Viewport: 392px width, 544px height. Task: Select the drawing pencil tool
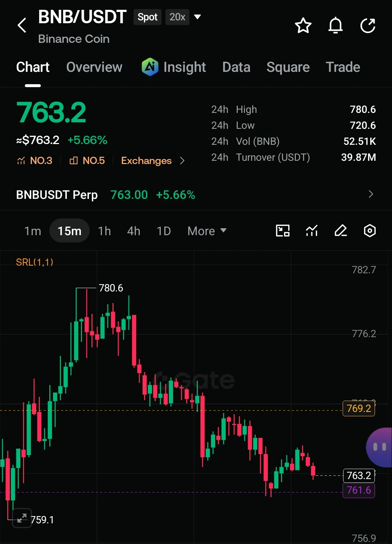pos(340,231)
